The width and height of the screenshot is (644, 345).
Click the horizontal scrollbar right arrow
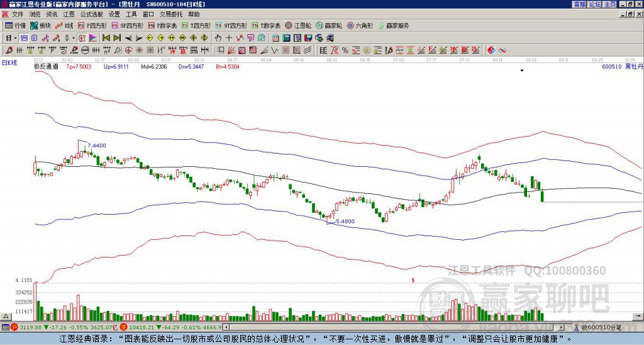coord(561,327)
